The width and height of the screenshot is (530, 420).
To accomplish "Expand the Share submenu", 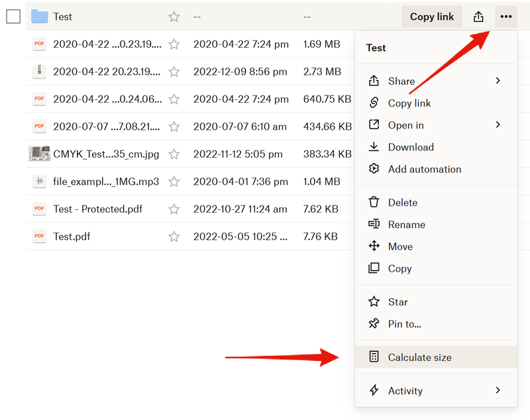I will click(x=498, y=81).
